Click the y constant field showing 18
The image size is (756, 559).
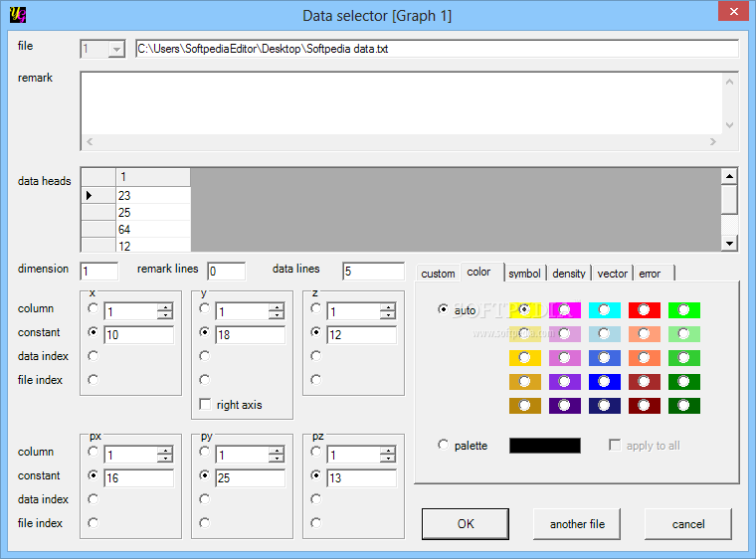pos(251,335)
